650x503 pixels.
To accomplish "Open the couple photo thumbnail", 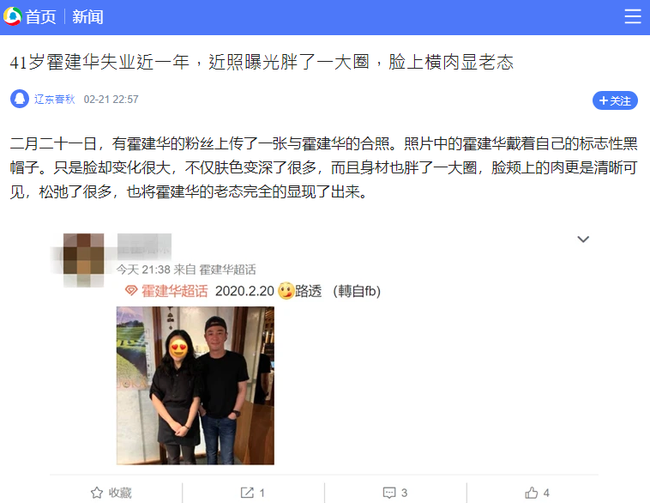I will 195,386.
